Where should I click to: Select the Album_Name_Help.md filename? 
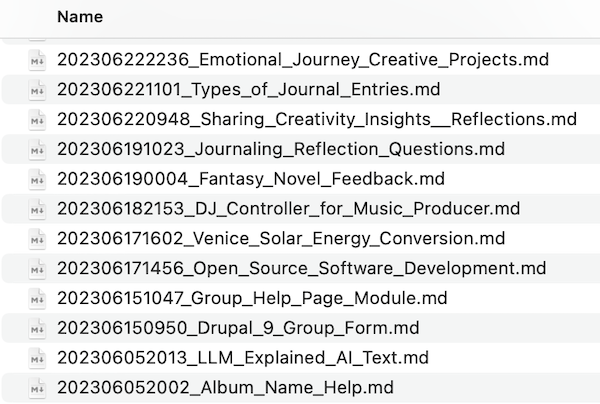coord(225,387)
